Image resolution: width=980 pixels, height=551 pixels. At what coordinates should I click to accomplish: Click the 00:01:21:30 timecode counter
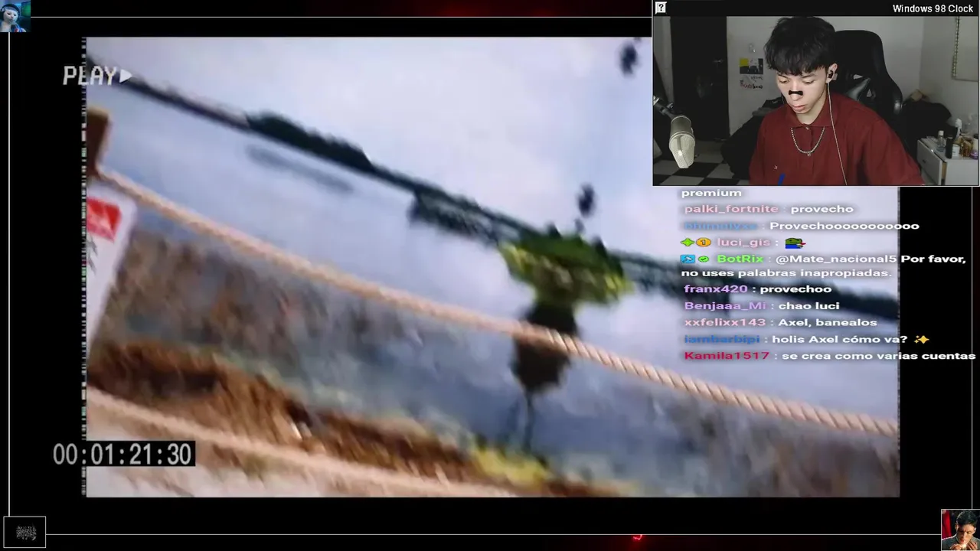[122, 455]
